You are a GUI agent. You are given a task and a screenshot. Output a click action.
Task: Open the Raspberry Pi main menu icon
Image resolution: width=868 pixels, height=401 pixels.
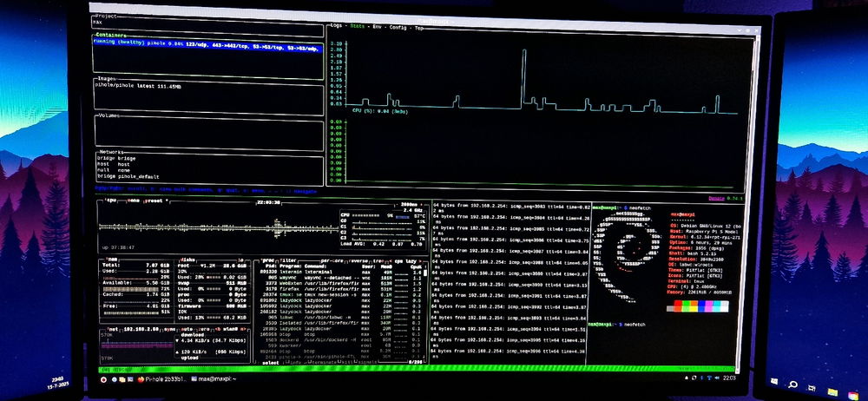(103, 379)
